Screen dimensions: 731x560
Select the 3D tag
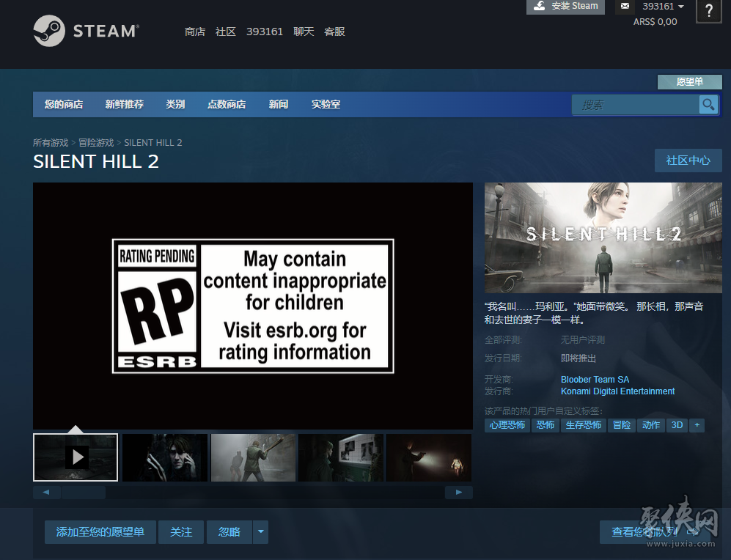[x=677, y=425]
